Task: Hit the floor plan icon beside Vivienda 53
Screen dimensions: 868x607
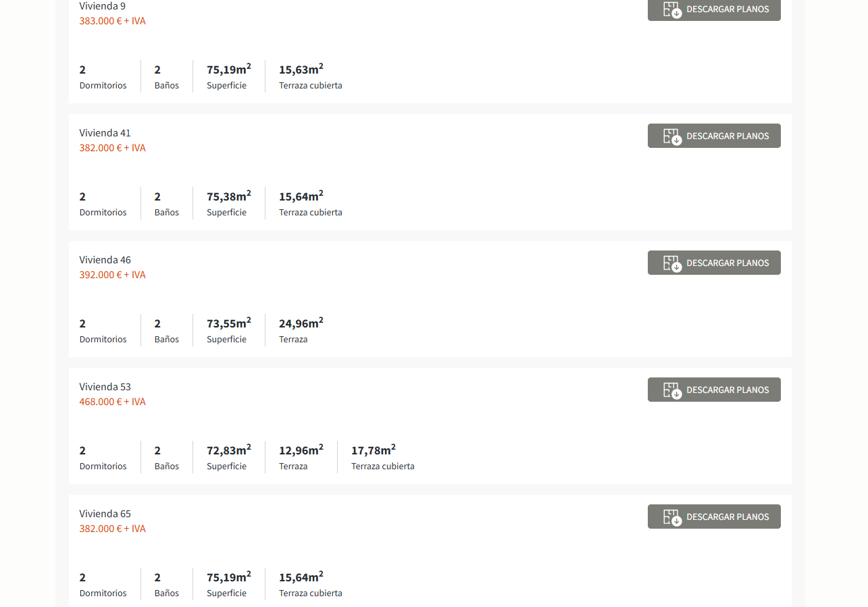Action: (x=672, y=390)
